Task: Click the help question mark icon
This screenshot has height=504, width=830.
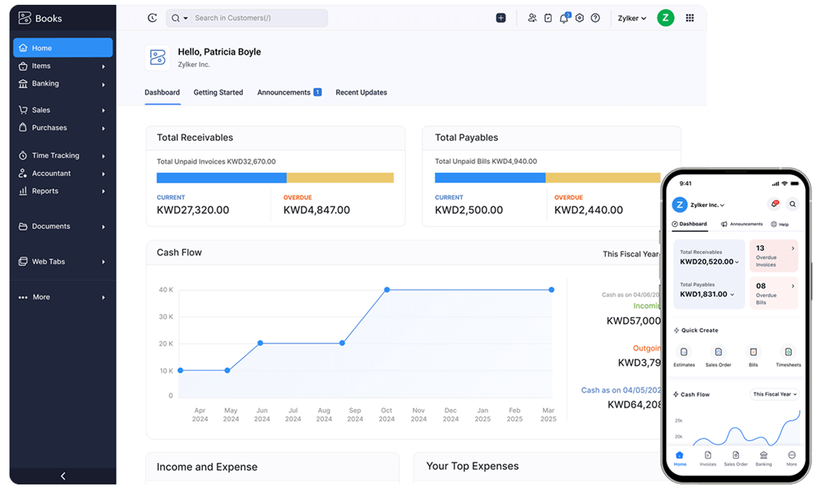Action: (595, 18)
